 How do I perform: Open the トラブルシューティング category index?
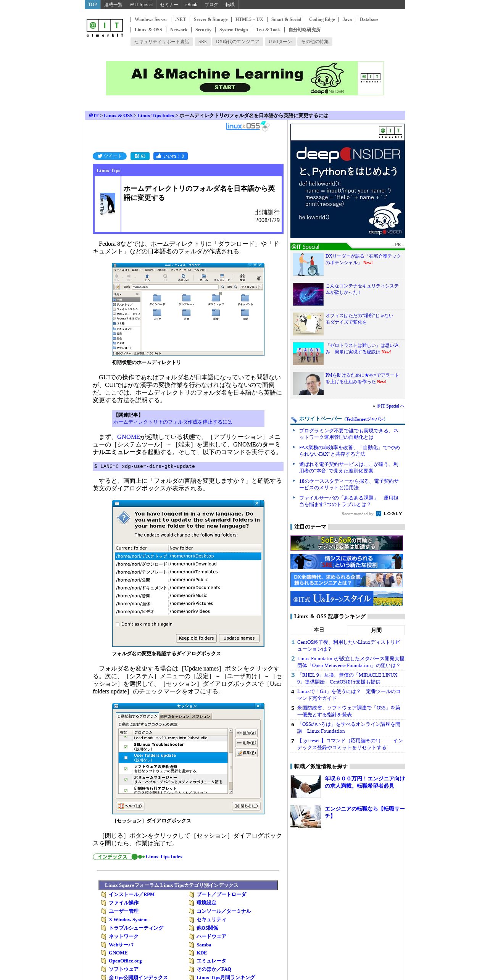(x=136, y=928)
